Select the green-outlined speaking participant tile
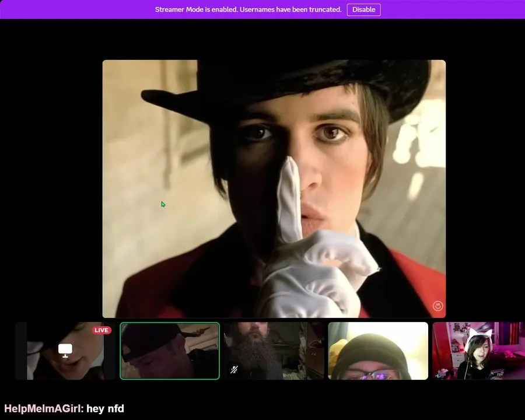The height and width of the screenshot is (420, 525). (x=170, y=351)
